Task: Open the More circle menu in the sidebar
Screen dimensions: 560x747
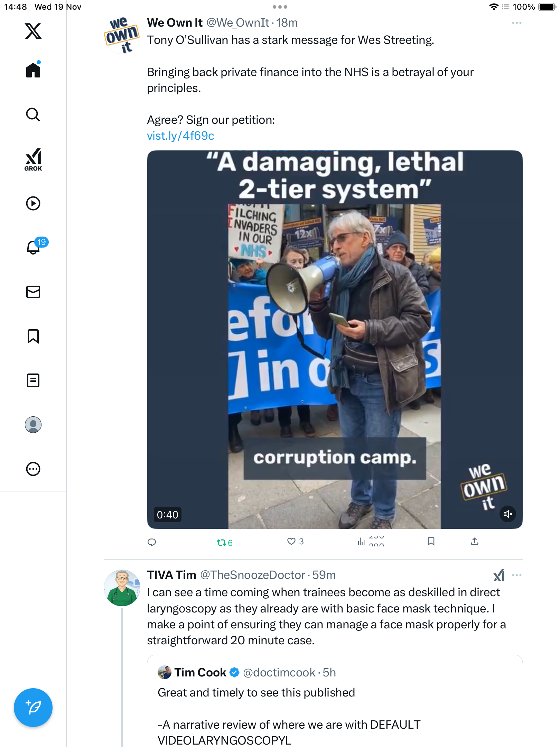Action: [33, 469]
